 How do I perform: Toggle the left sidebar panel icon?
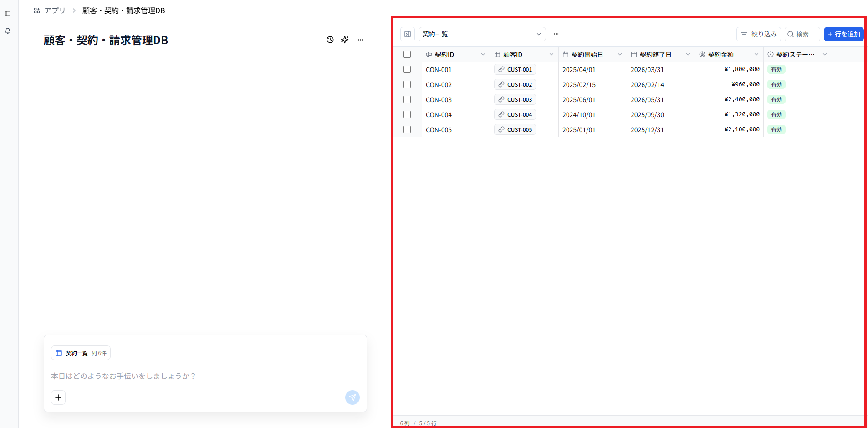tap(8, 14)
